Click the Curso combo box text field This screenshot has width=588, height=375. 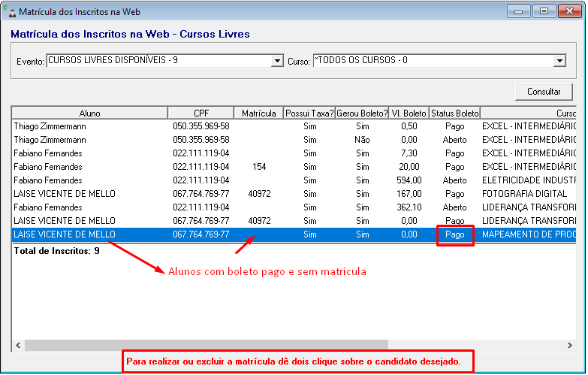pos(433,61)
